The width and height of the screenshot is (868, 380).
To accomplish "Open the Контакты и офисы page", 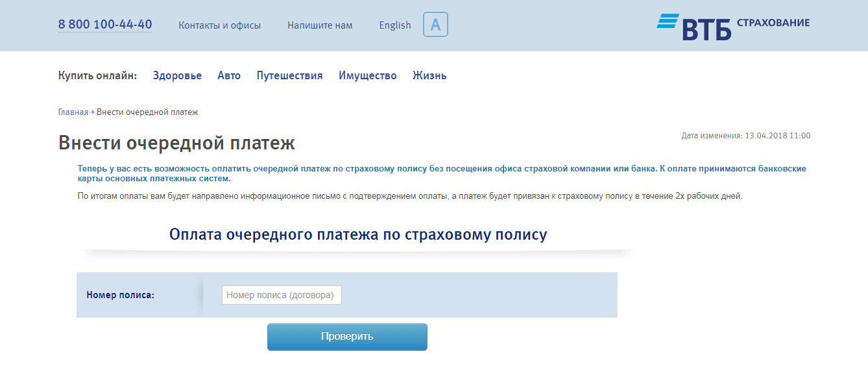I will coord(219,25).
